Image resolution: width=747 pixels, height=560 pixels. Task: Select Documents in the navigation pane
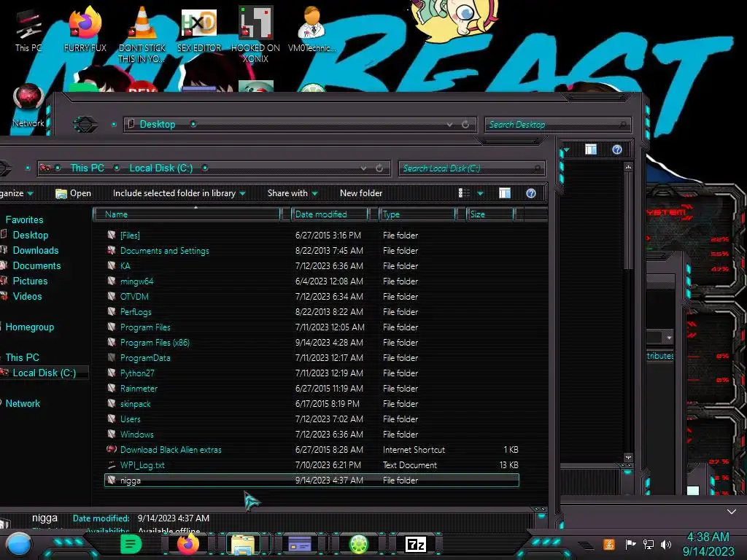36,265
